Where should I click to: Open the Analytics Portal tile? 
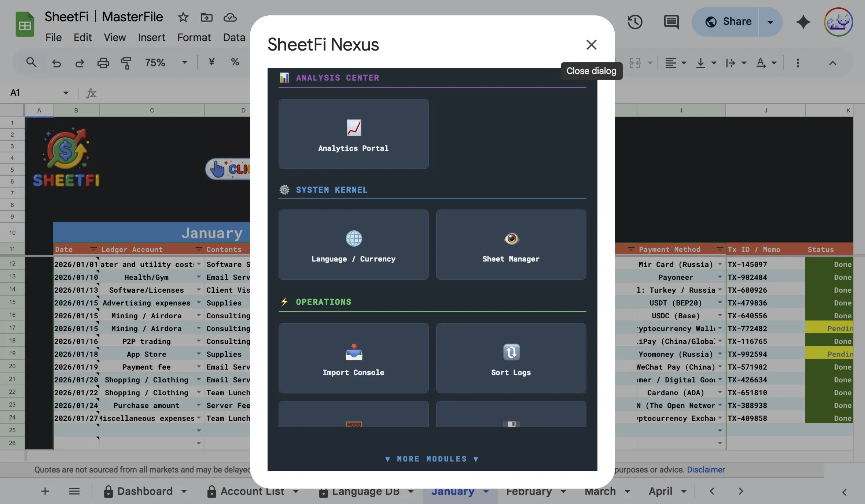[x=353, y=134]
